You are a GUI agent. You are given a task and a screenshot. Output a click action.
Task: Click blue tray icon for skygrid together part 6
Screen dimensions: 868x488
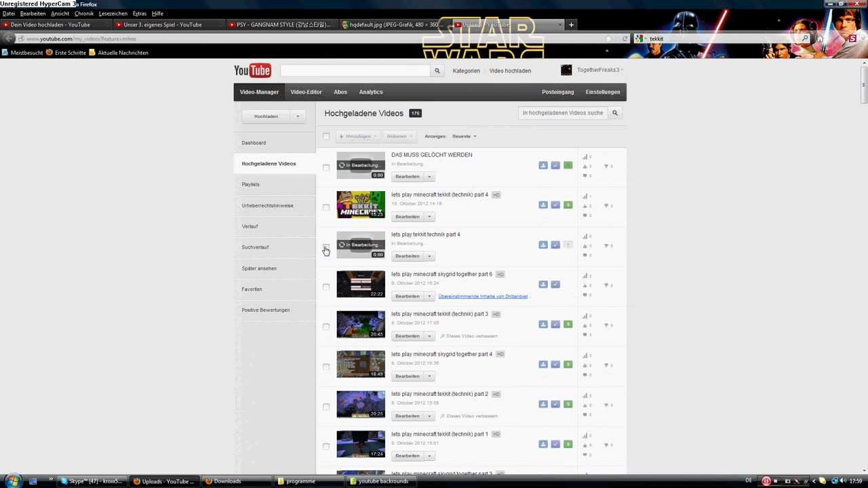point(543,285)
